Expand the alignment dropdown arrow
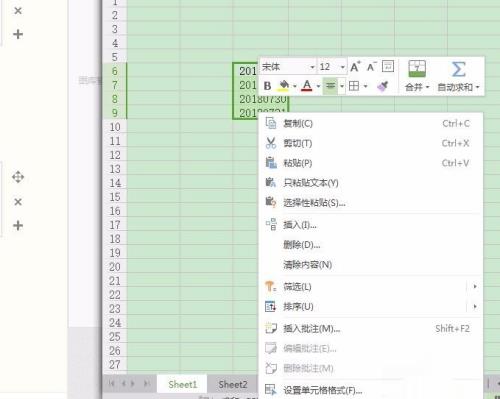The width and height of the screenshot is (500, 399). coord(342,86)
